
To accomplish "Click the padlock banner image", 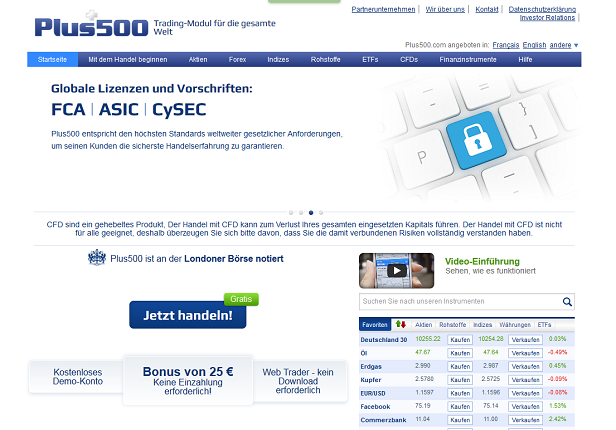I will 477,139.
